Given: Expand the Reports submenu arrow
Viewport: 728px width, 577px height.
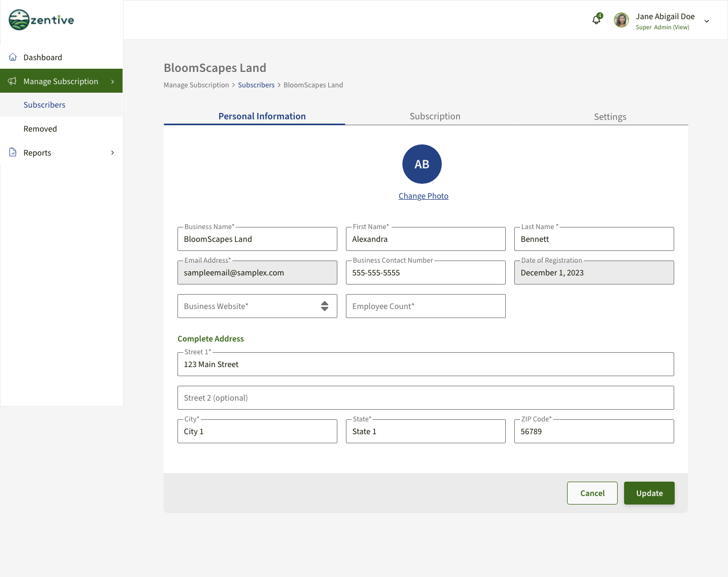Looking at the screenshot, I should (x=112, y=153).
